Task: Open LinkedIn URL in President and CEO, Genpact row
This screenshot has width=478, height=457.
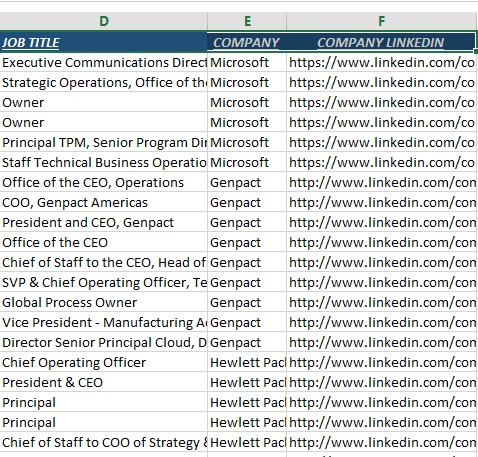Action: click(x=381, y=222)
